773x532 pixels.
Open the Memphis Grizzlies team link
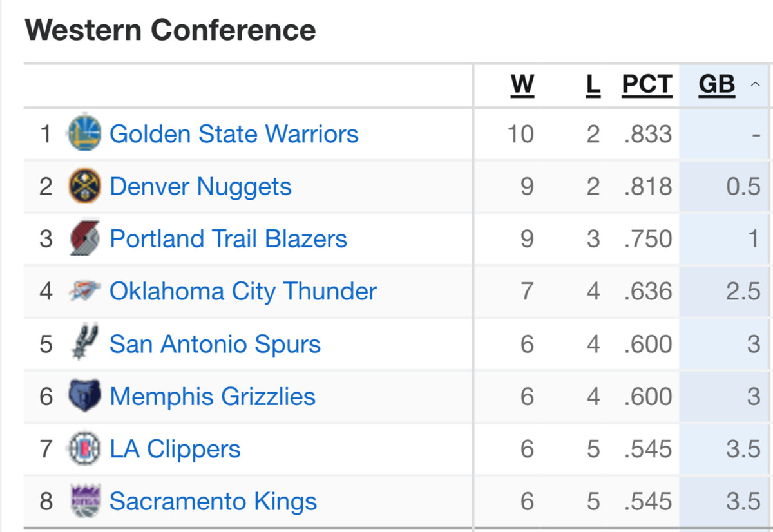(213, 396)
